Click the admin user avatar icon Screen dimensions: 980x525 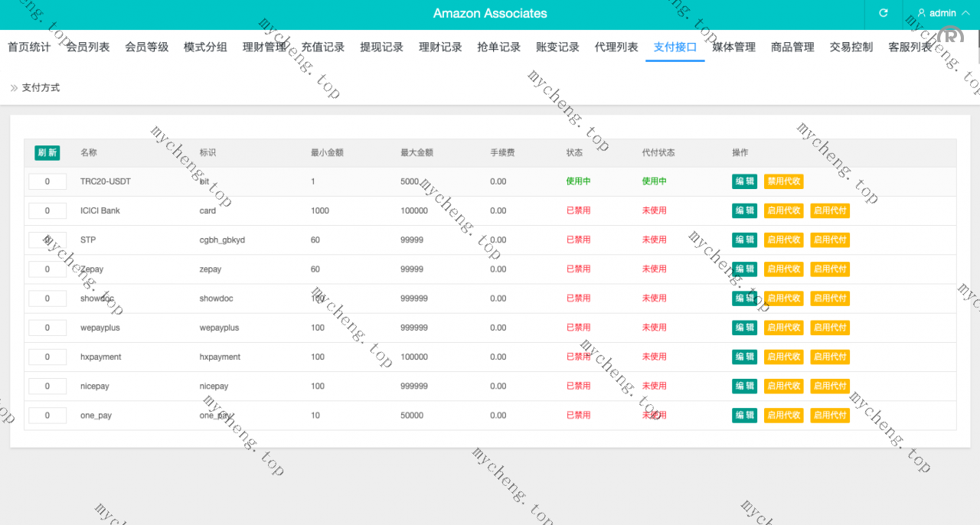tap(922, 13)
